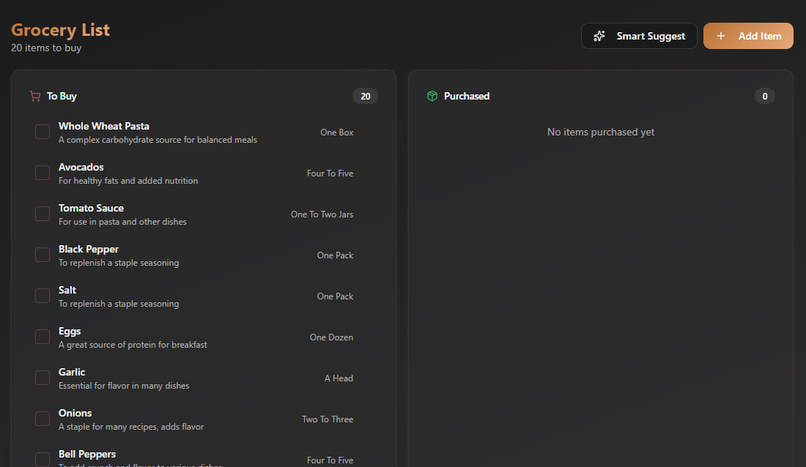Viewport: 806px width, 467px height.
Task: Click Avocados' 'Four To Five' quantity
Action: 330,174
